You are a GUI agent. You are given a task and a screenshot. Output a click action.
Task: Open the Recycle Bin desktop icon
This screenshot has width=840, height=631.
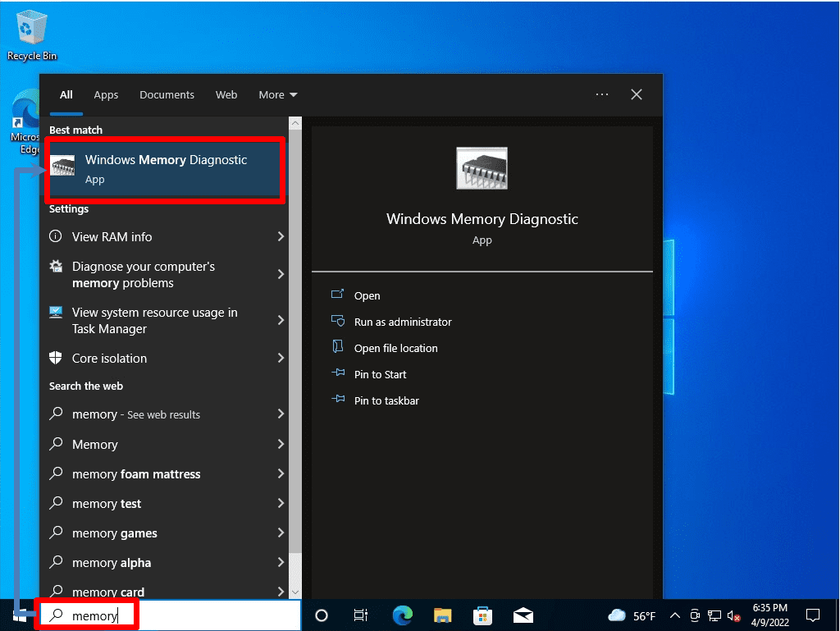coord(32,34)
